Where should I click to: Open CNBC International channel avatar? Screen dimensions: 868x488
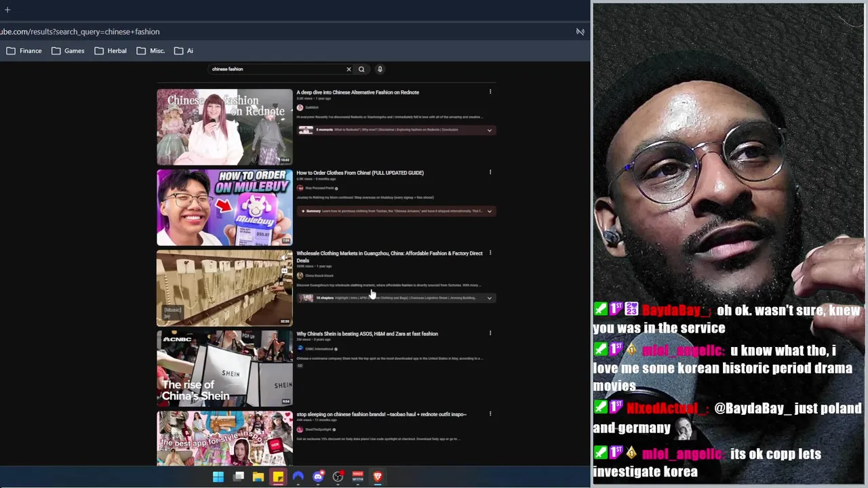[300, 348]
